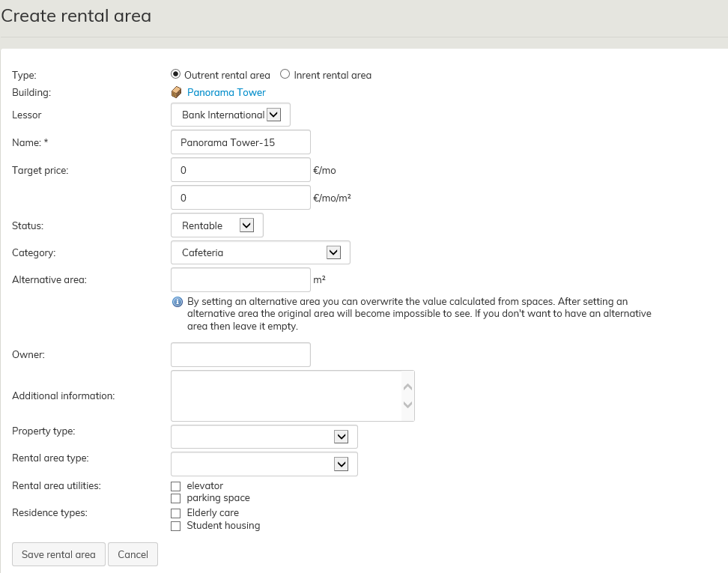
Task: Check the Elderly care residence type
Action: coord(176,513)
